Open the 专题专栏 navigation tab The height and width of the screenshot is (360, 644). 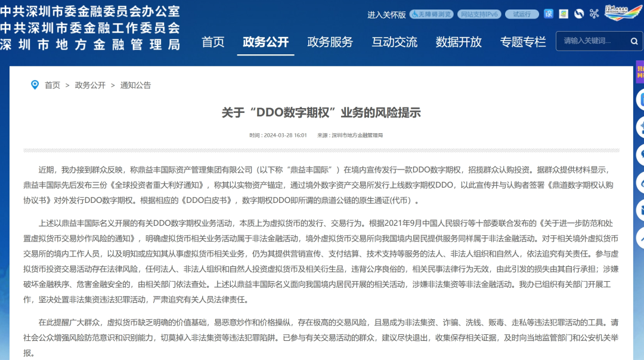[x=523, y=42]
